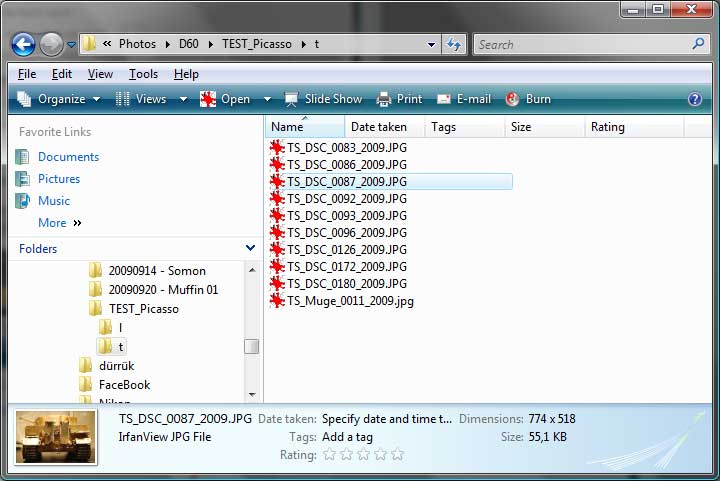Click the Print toolbar button

coord(399,99)
